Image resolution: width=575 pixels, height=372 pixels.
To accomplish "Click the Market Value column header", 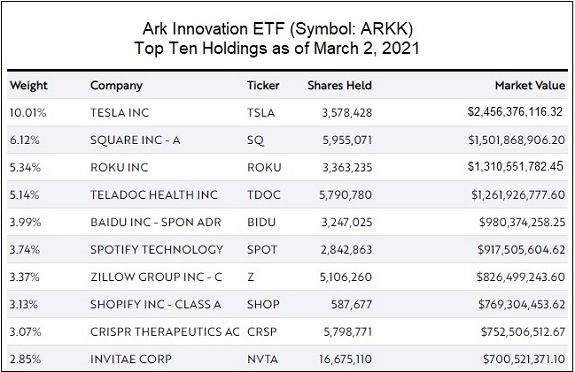I will [x=530, y=85].
